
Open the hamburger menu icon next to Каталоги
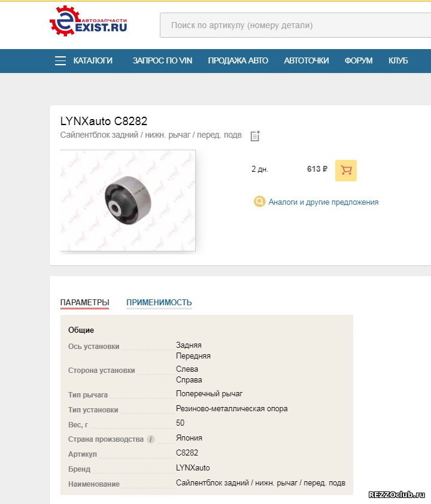pyautogui.click(x=60, y=60)
